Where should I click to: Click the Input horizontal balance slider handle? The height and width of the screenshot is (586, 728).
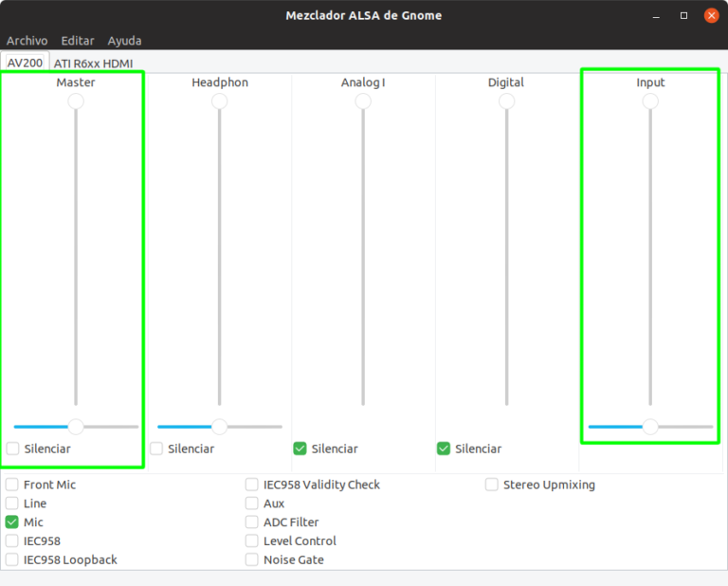(650, 427)
